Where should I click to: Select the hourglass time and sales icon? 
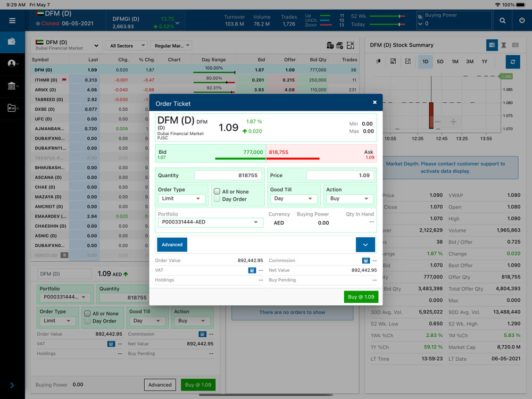[504, 45]
